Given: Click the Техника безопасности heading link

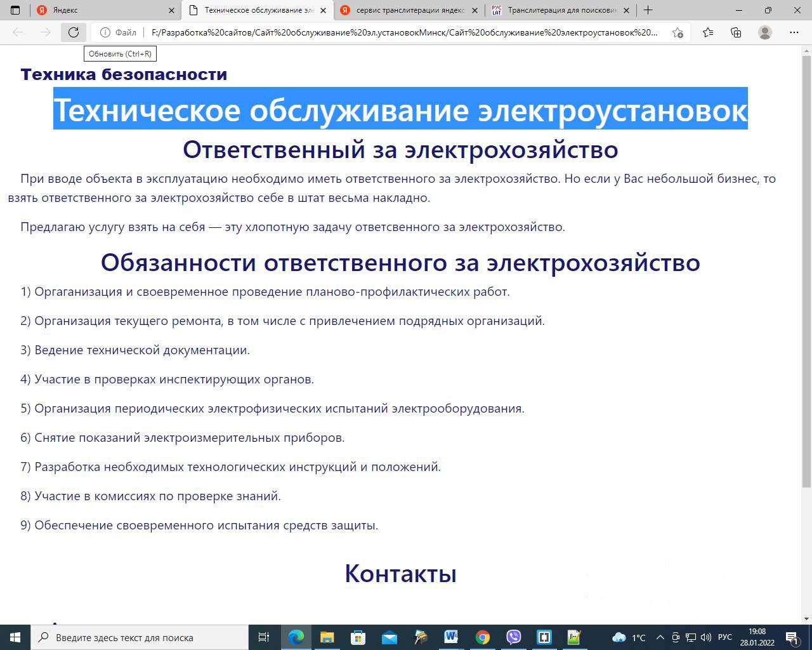Looking at the screenshot, I should click(124, 74).
